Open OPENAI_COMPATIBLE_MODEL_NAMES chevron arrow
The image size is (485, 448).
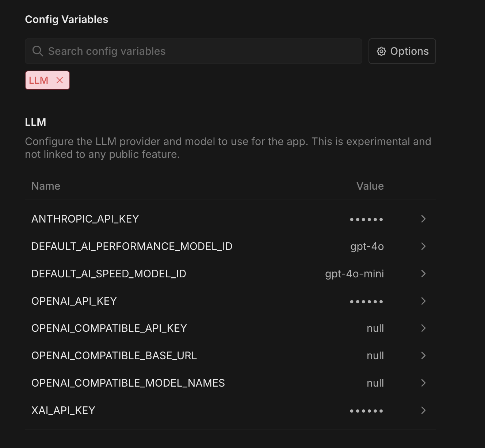423,383
